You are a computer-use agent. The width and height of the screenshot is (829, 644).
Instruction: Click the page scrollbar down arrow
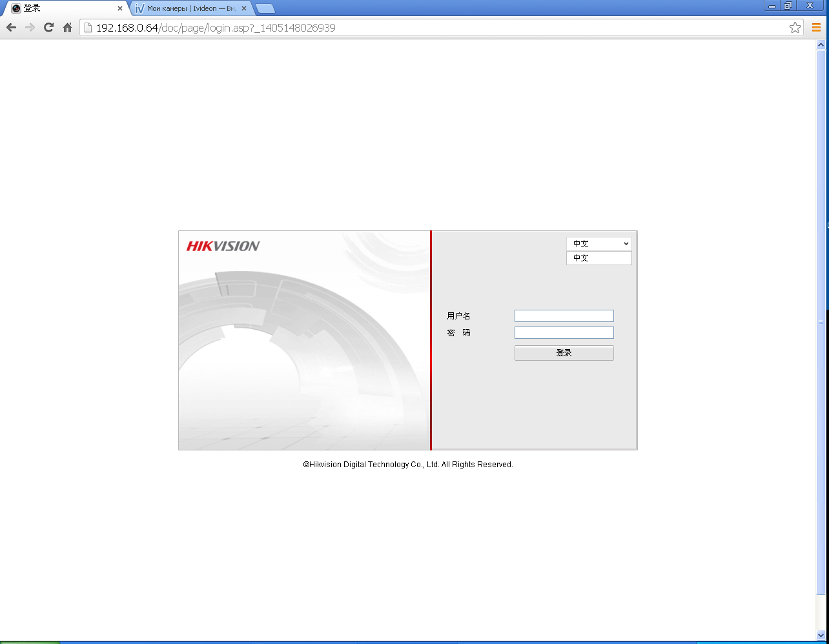tap(821, 635)
